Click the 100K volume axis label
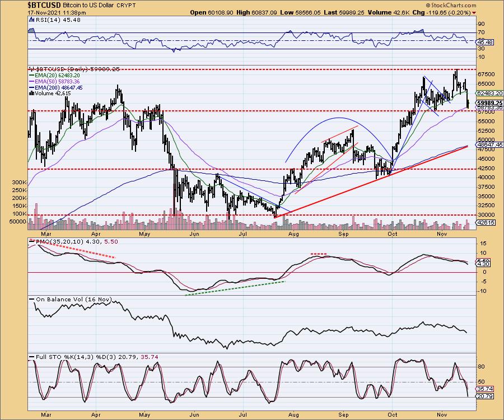504x420 pixels. tap(19, 214)
